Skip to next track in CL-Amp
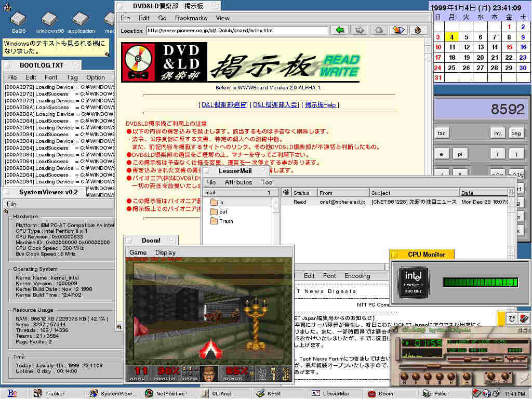 pos(451,377)
